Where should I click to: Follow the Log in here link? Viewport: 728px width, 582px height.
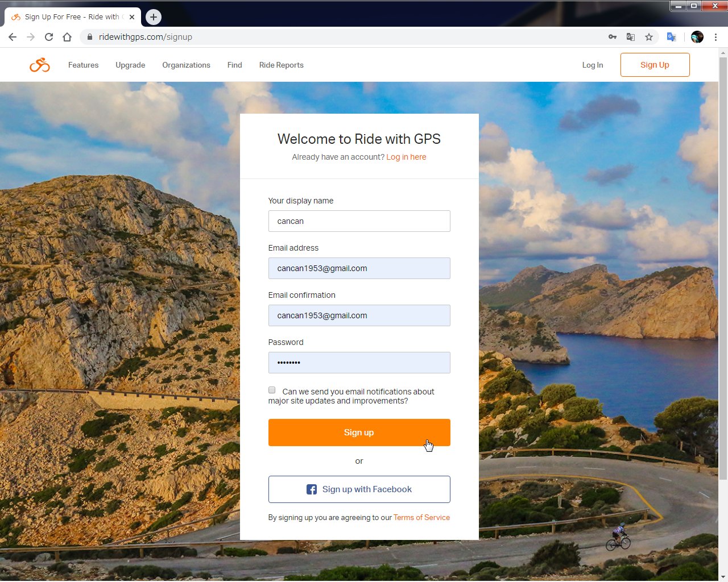406,157
